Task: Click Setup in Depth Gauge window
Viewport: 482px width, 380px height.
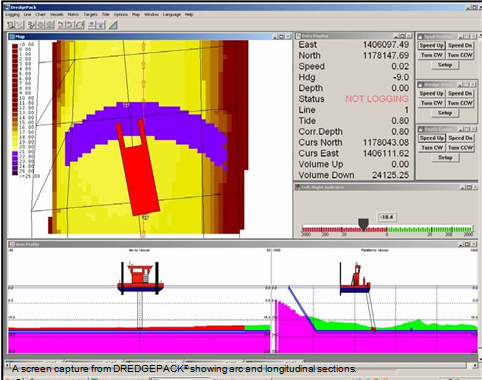Action: pos(445,158)
